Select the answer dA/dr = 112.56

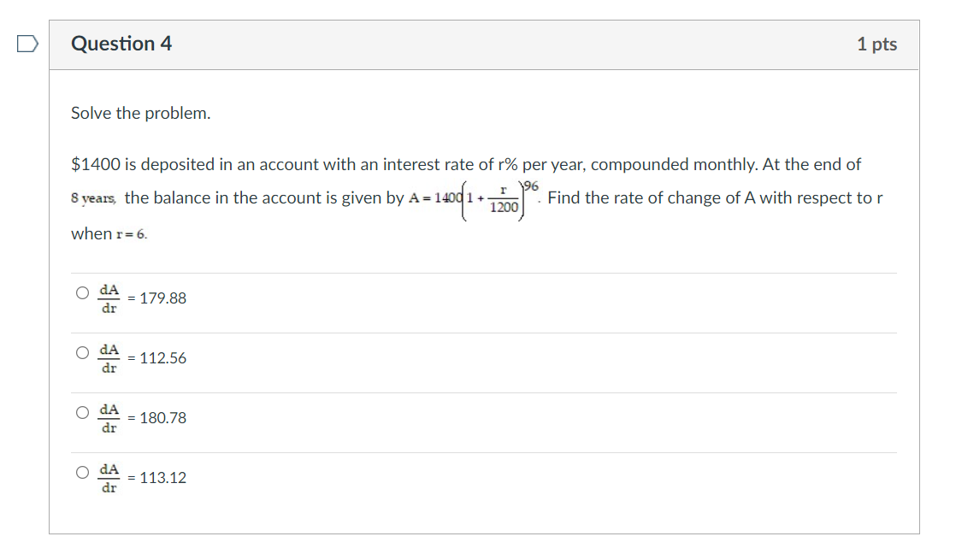(82, 353)
